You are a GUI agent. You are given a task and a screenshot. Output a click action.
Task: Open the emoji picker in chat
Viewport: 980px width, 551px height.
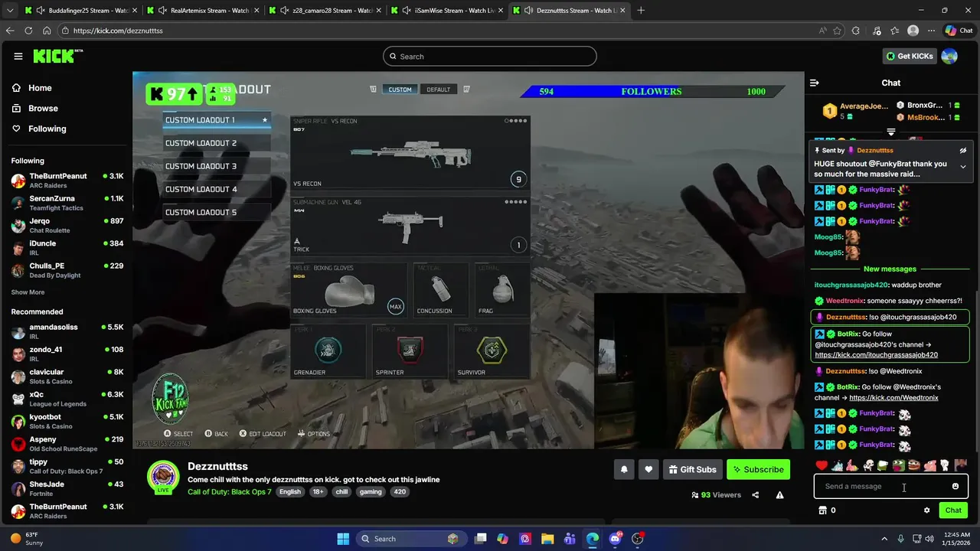(x=955, y=487)
